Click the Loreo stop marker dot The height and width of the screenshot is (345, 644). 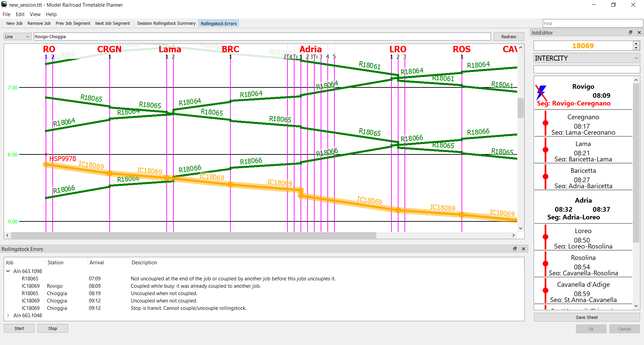point(546,237)
